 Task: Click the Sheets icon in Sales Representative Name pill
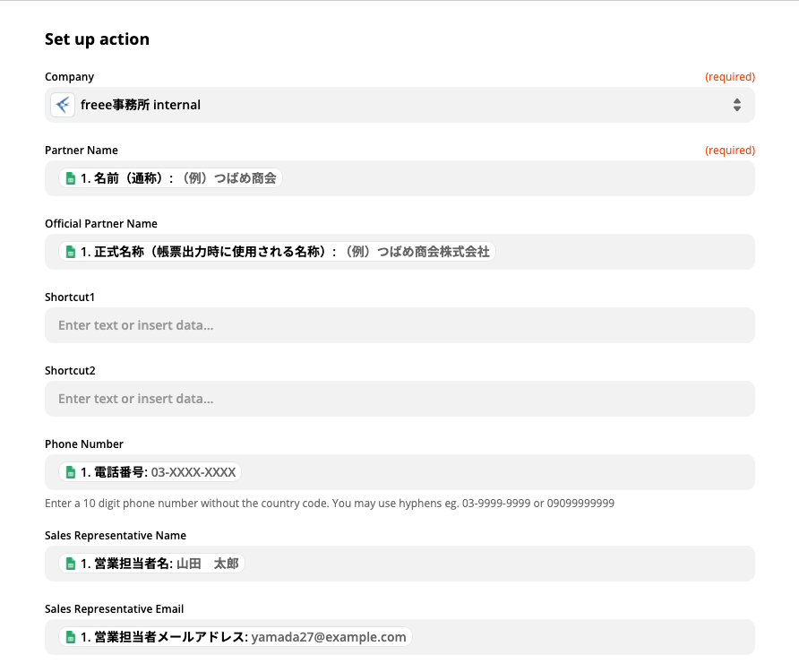point(71,564)
